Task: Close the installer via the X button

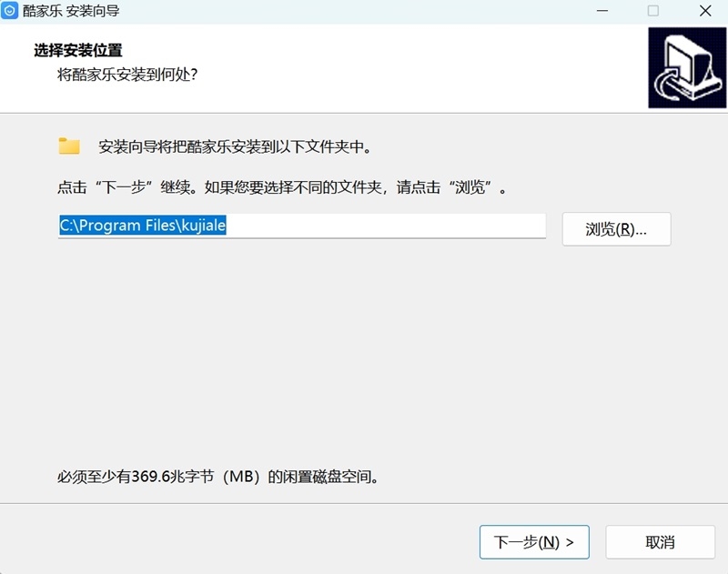Action: click(x=703, y=11)
